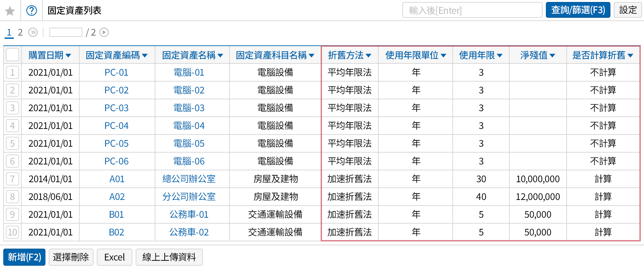Click the search input field
Viewport: 644px width, 269px height.
472,10
